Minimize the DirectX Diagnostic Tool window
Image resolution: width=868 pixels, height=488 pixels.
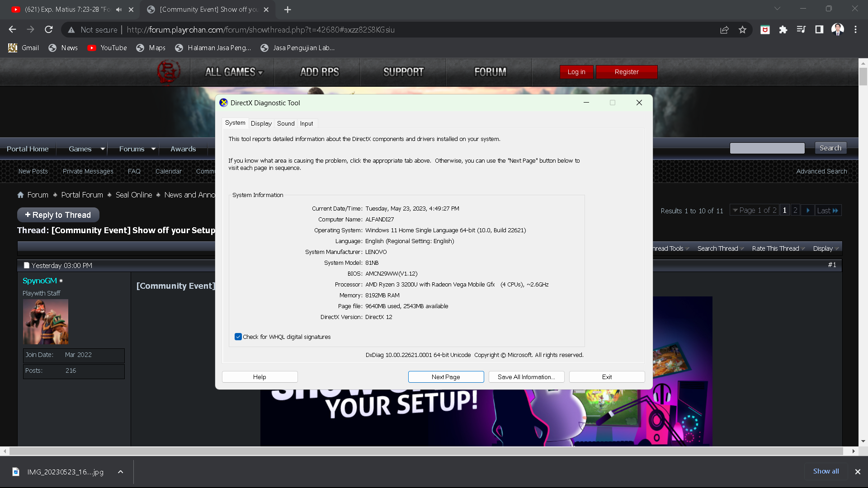coord(586,103)
